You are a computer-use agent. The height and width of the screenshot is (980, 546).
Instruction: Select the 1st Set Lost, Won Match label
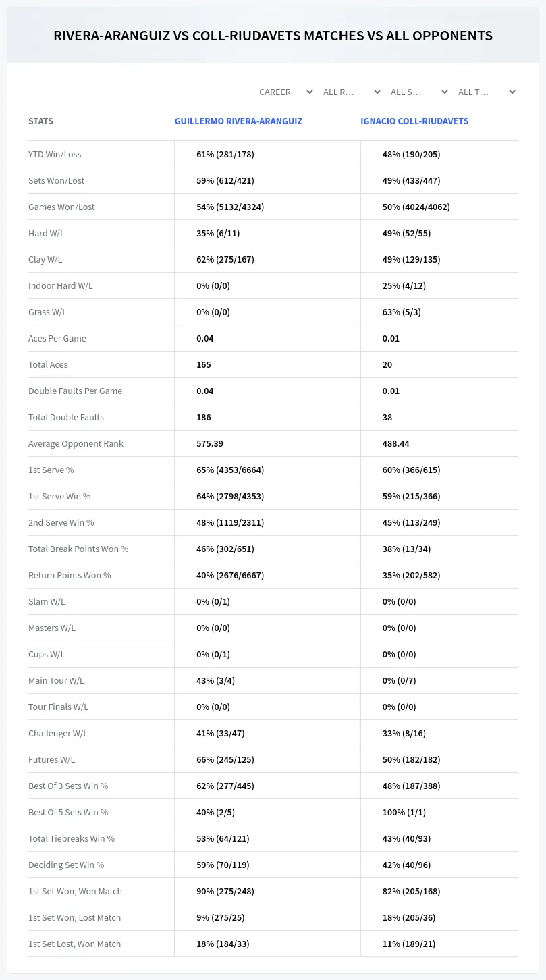[x=75, y=944]
